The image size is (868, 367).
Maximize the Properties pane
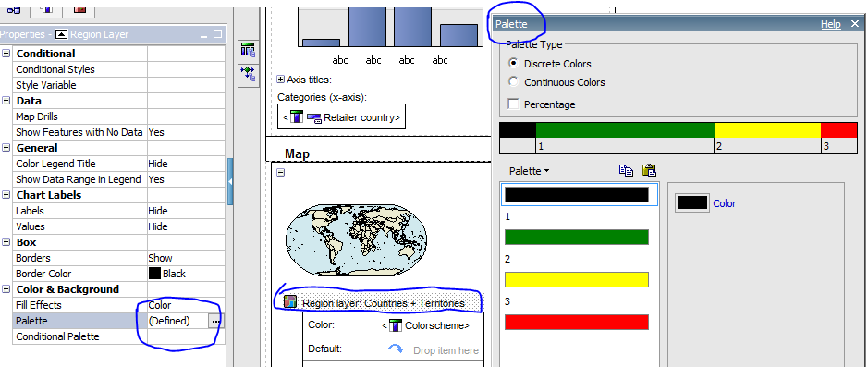coord(217,34)
